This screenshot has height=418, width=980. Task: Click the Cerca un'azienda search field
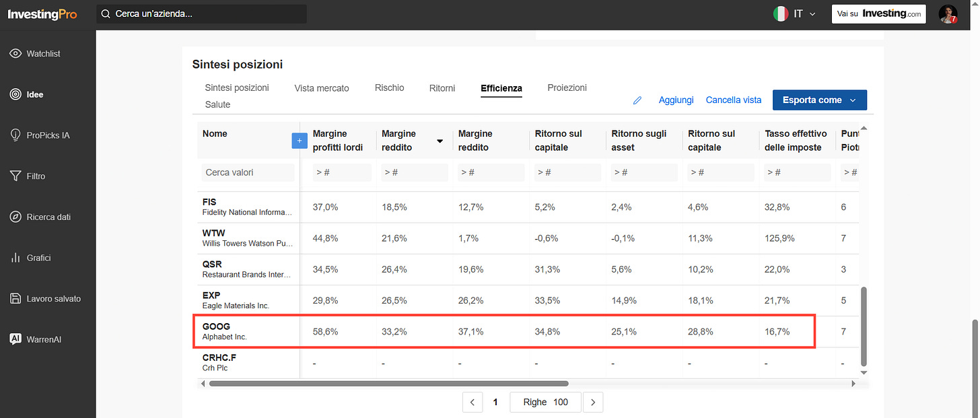[x=201, y=13]
